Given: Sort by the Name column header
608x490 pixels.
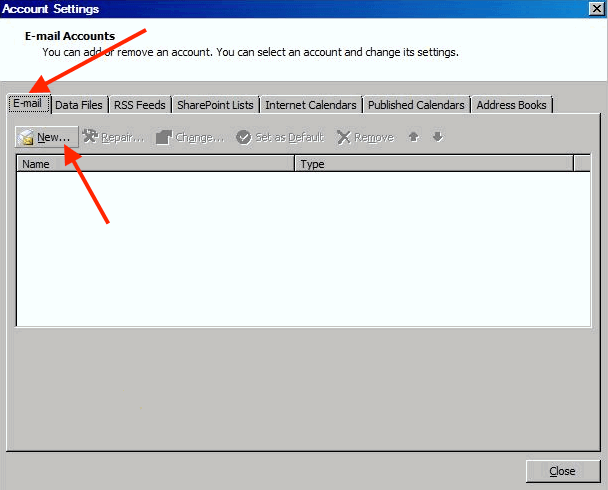Looking at the screenshot, I should coord(155,164).
